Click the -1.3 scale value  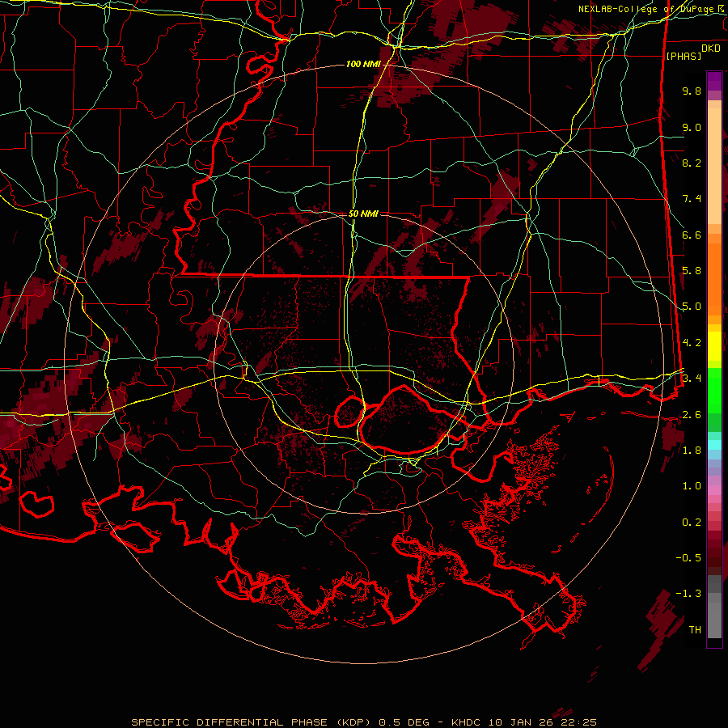coord(688,594)
